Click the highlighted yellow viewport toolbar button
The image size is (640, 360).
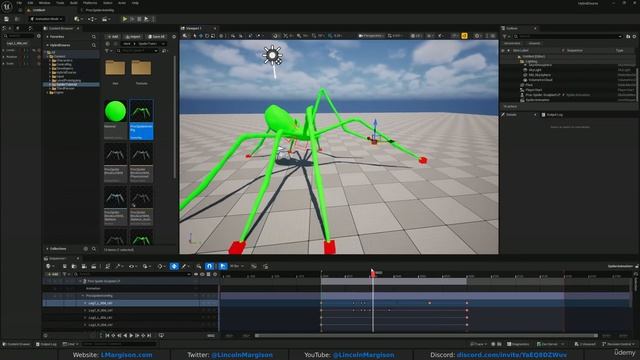click(464, 36)
